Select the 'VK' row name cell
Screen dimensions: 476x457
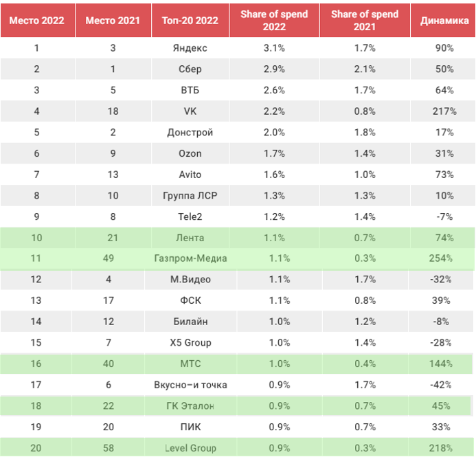click(190, 111)
